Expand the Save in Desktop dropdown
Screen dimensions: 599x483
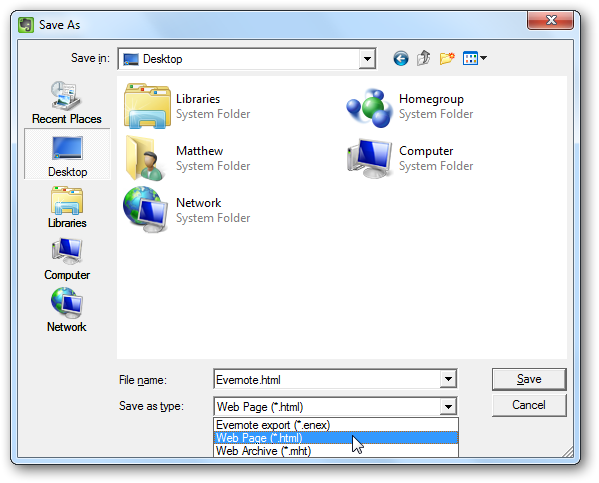367,59
